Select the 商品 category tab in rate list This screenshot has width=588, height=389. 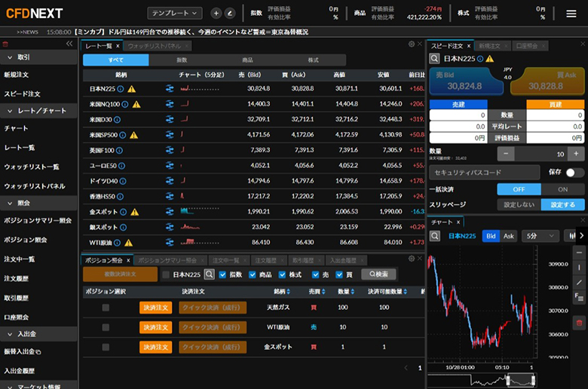(x=247, y=60)
